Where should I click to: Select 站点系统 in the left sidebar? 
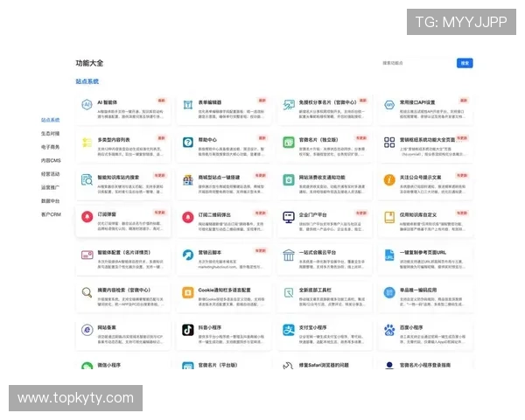point(50,120)
